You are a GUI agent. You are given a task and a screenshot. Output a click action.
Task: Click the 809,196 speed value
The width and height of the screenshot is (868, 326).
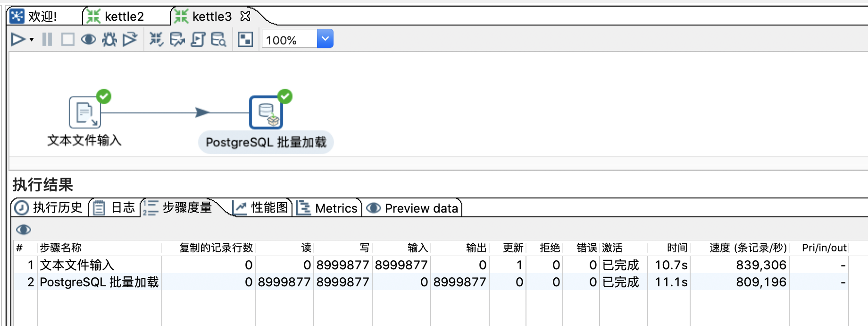click(x=761, y=282)
